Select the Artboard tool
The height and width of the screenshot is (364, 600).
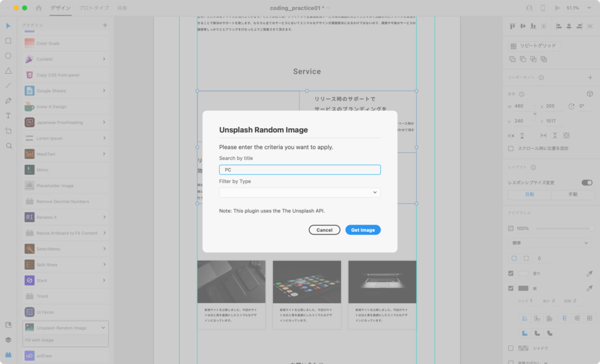click(8, 131)
